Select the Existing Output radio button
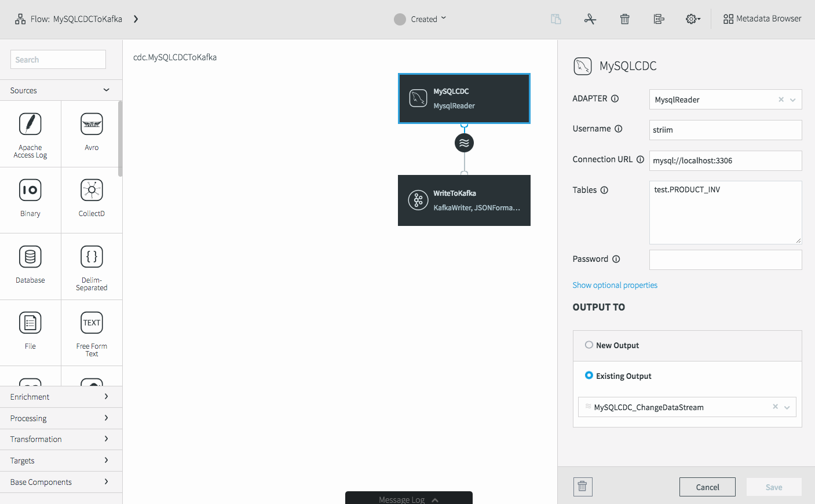The image size is (815, 504). point(589,375)
